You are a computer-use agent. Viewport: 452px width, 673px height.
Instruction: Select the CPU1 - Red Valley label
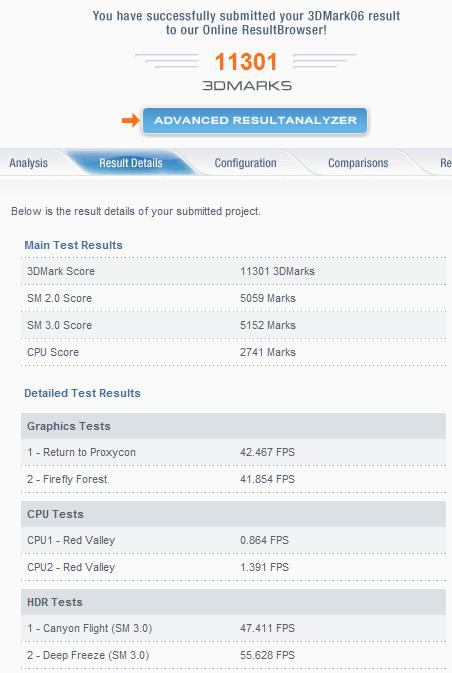pos(71,540)
